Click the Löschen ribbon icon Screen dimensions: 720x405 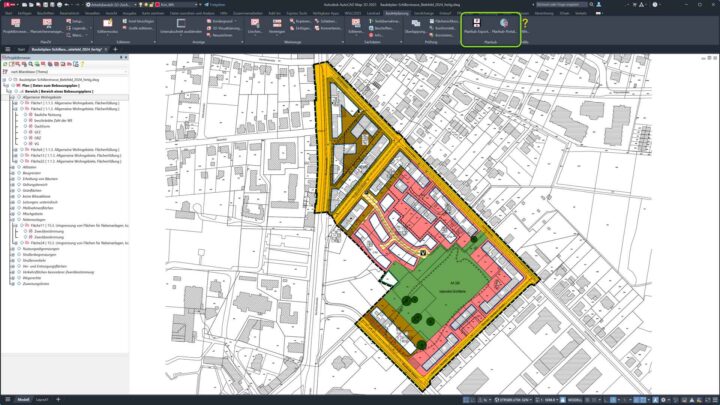[x=255, y=26]
